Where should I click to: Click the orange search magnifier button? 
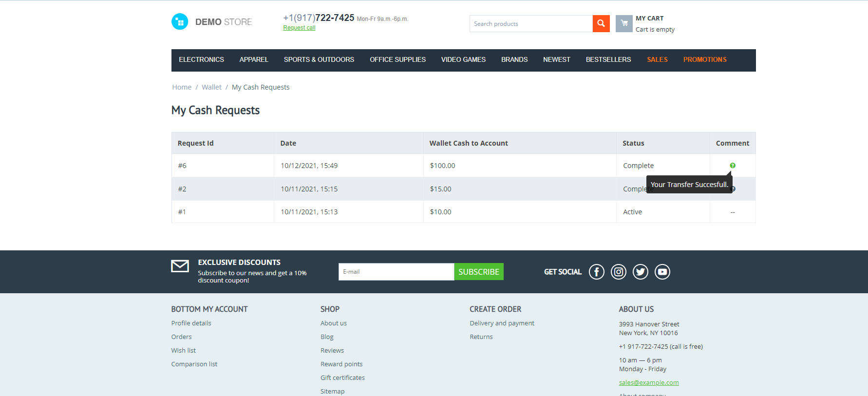[x=601, y=23]
